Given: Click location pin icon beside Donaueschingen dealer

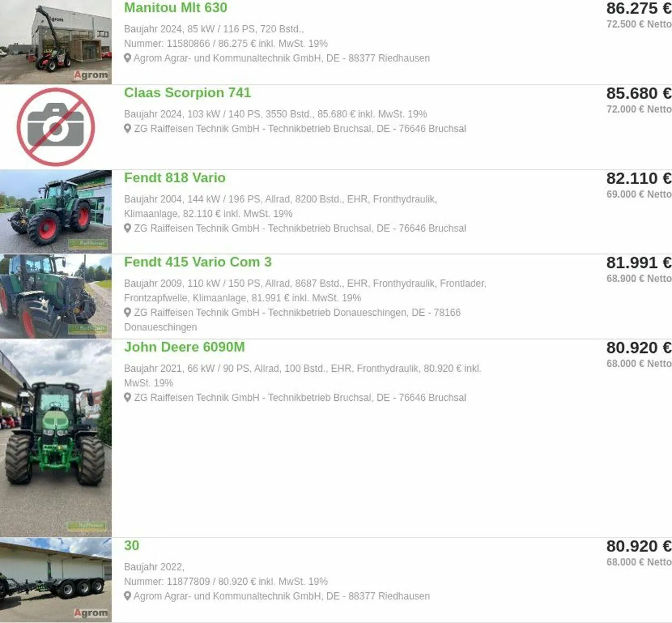Looking at the screenshot, I should [127, 313].
